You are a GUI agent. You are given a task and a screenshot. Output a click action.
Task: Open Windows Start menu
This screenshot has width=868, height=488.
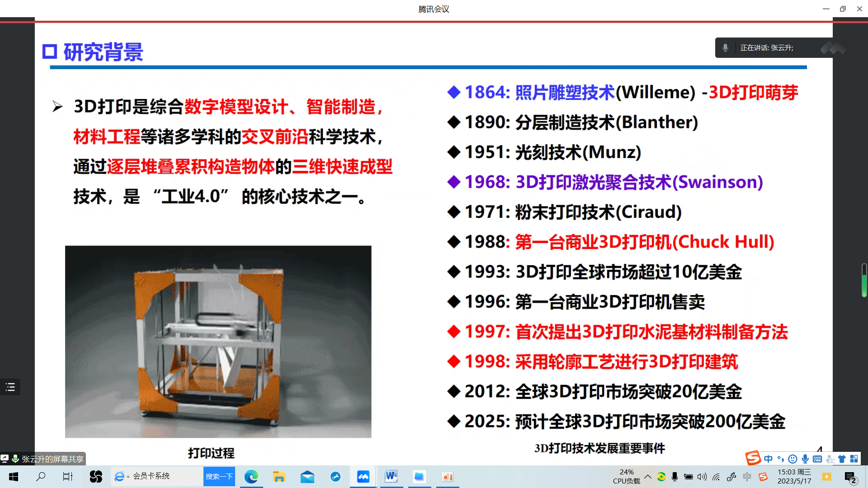coord(14,477)
